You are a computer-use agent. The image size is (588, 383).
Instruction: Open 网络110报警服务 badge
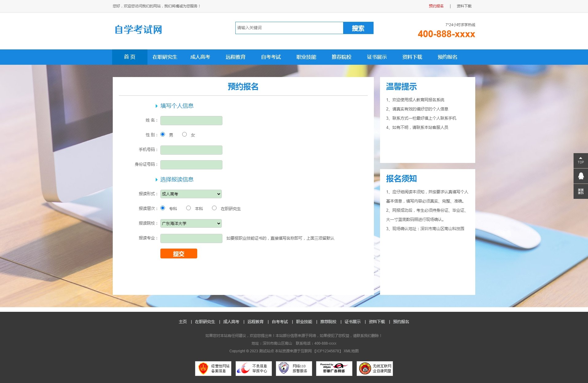(294, 368)
